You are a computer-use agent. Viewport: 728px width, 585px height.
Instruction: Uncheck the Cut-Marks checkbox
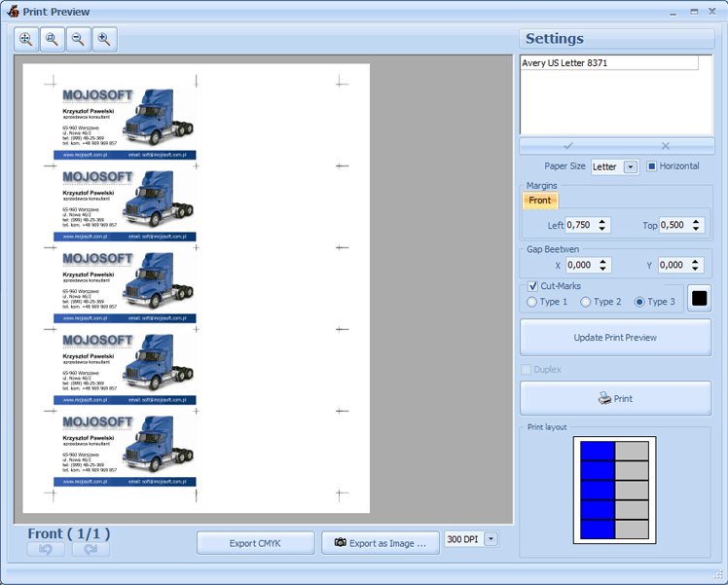tap(532, 286)
